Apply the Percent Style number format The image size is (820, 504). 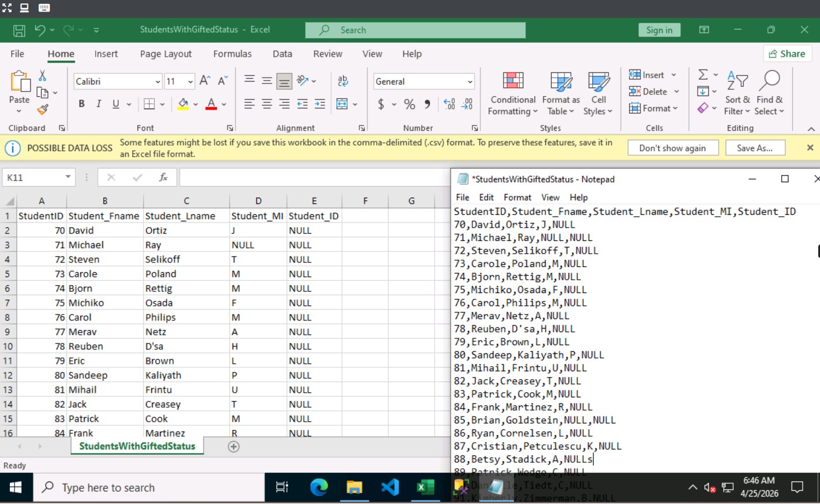click(409, 104)
